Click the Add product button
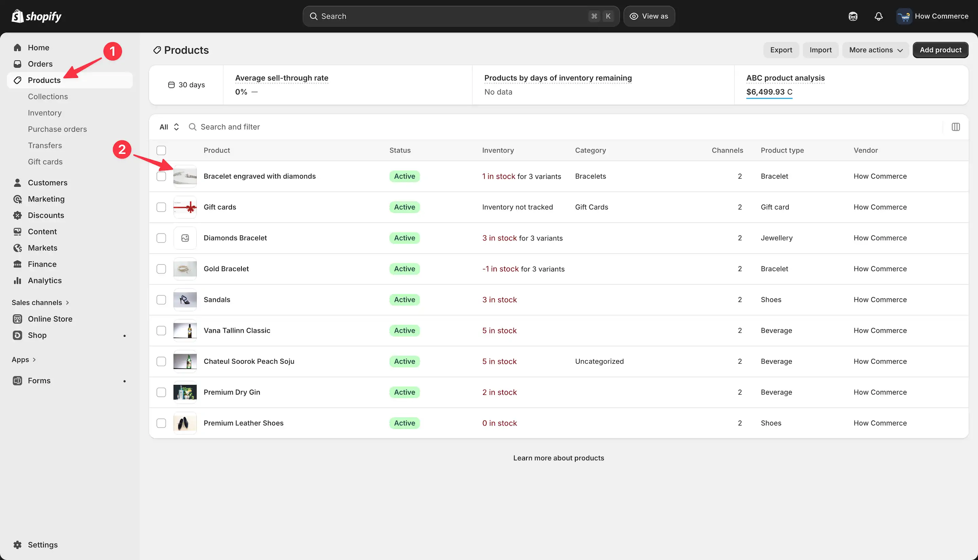 coord(940,50)
